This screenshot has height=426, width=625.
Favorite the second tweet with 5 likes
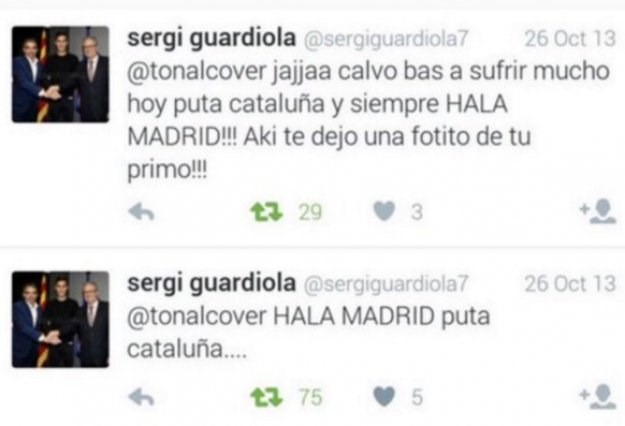pos(384,397)
